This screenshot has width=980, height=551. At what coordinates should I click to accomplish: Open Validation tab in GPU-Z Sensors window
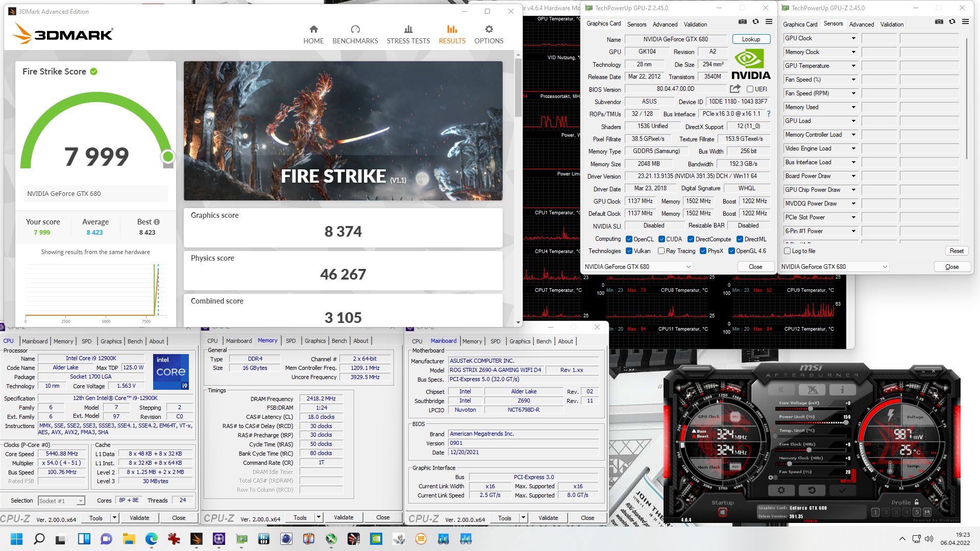point(892,24)
